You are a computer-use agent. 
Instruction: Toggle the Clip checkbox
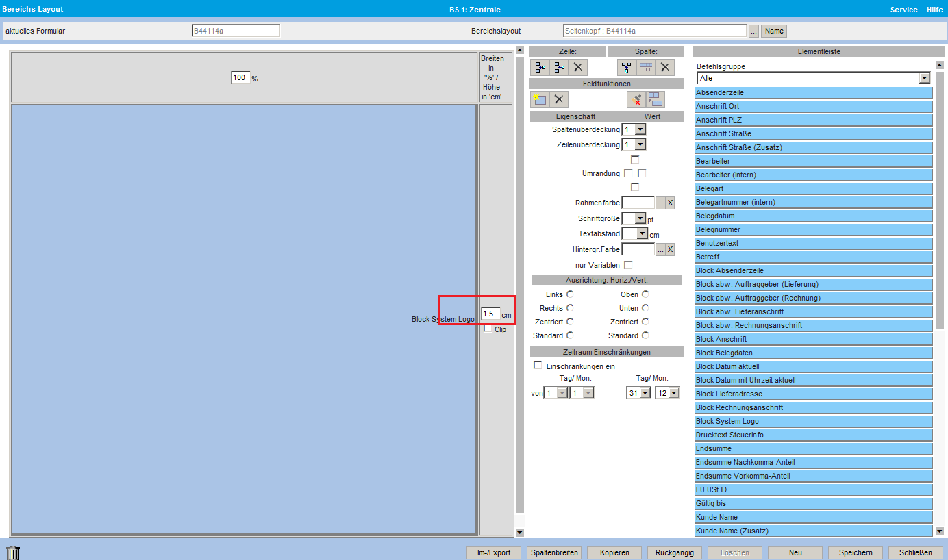[x=488, y=329]
